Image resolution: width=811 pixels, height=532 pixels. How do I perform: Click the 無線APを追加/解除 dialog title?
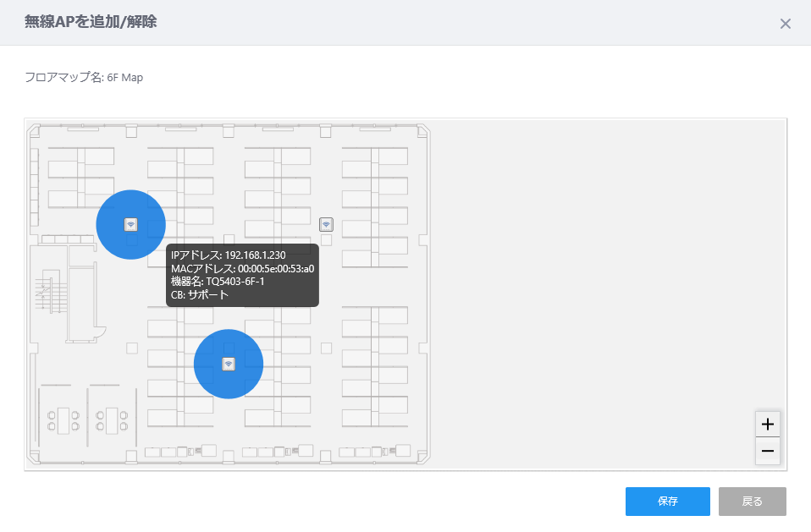pos(91,22)
